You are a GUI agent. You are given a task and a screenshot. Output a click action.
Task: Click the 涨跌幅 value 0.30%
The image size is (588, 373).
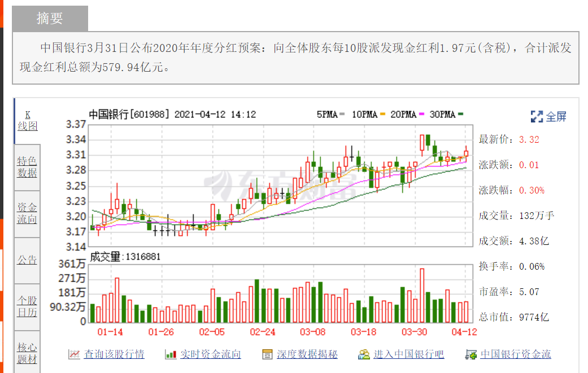(x=532, y=190)
